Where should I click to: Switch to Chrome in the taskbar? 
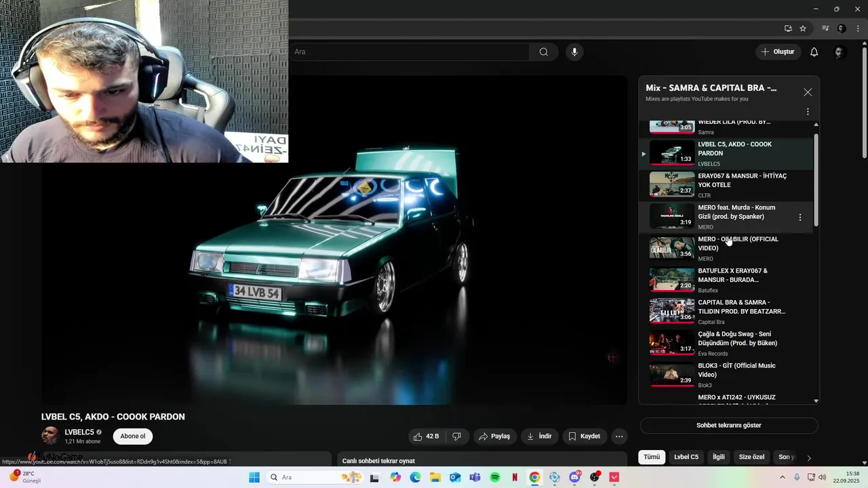[534, 477]
